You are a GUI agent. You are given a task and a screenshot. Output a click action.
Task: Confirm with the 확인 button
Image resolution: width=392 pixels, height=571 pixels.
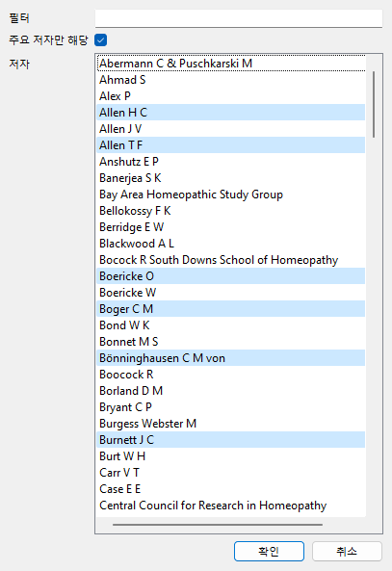[269, 551]
